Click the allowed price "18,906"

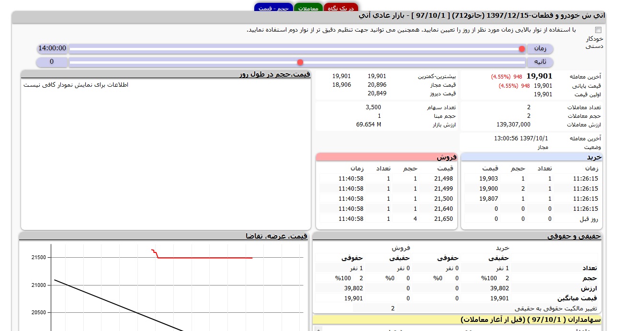coord(341,85)
